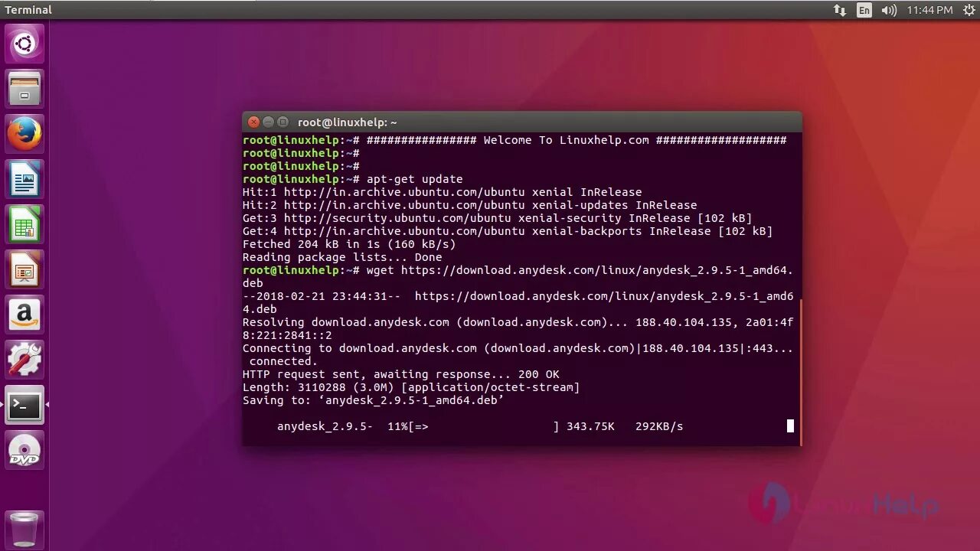This screenshot has height=551, width=980.
Task: Click the '292KB/s' download speed value
Action: click(x=659, y=426)
